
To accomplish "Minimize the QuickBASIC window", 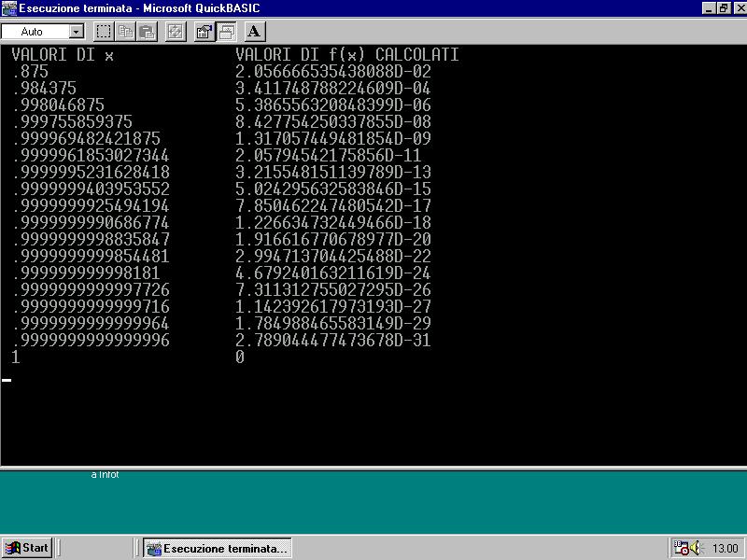I will [709, 8].
